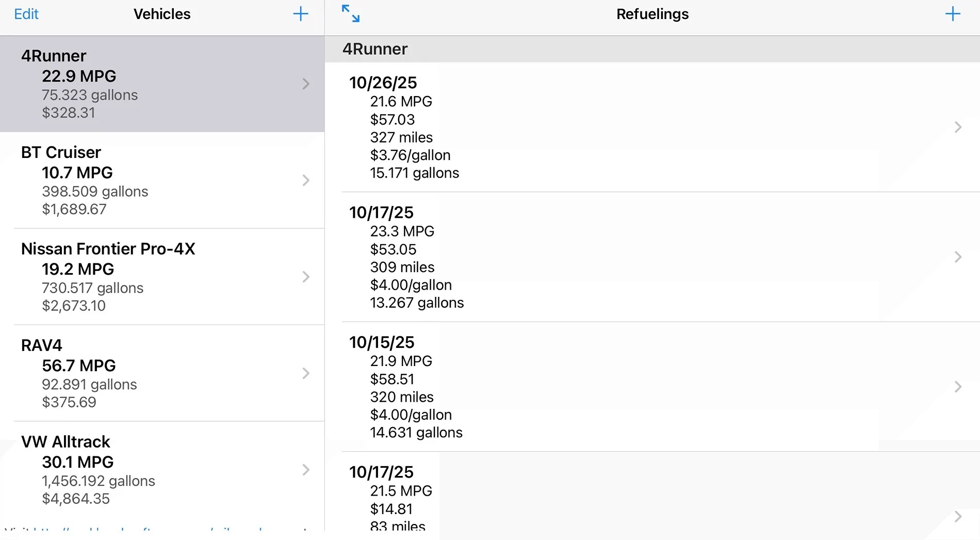
Task: Open the BT Cruiser vehicle
Action: 155,180
